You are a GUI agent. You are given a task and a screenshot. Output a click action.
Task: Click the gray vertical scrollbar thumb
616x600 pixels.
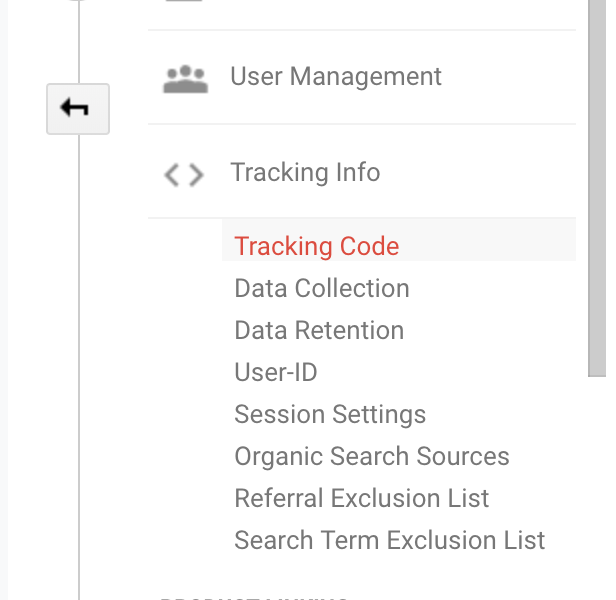pyautogui.click(x=597, y=188)
